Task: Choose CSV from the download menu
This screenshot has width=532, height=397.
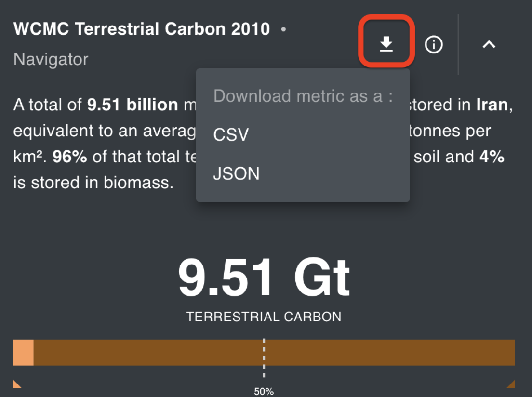Action: click(231, 135)
